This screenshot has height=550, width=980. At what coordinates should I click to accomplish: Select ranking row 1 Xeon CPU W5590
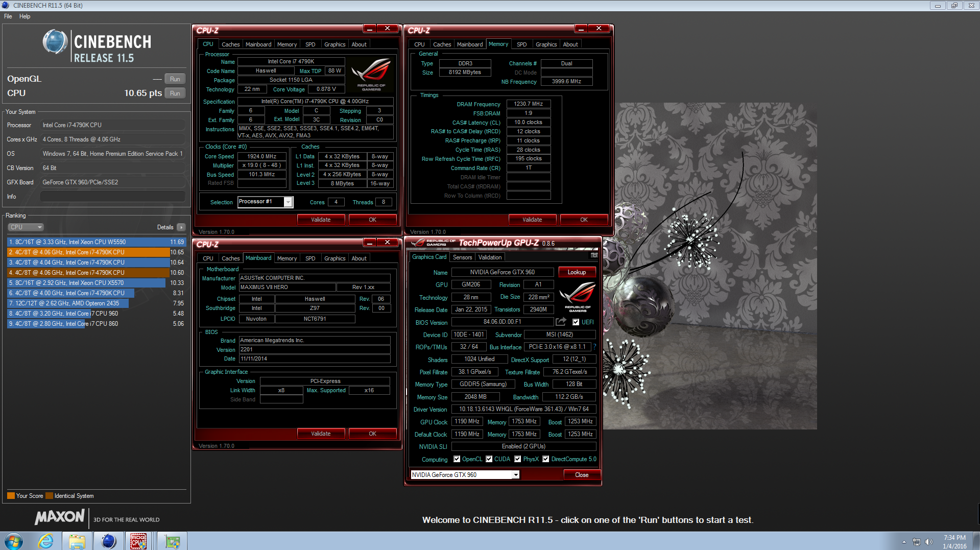97,242
